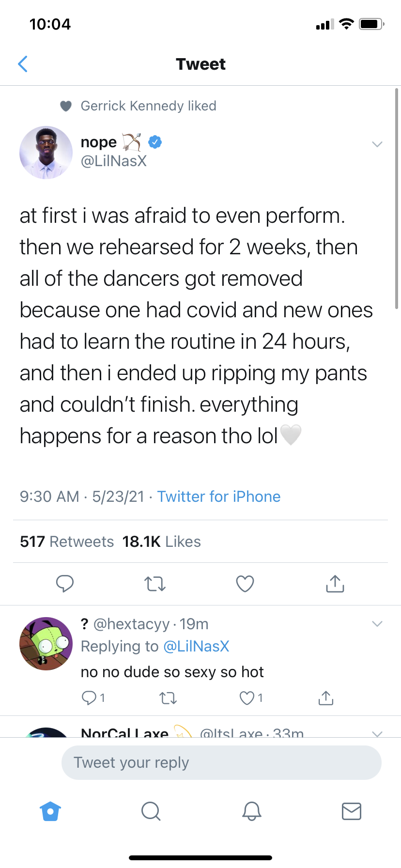Open the Twitter for iPhone link
Viewport: 401px width, 868px height.
[219, 496]
